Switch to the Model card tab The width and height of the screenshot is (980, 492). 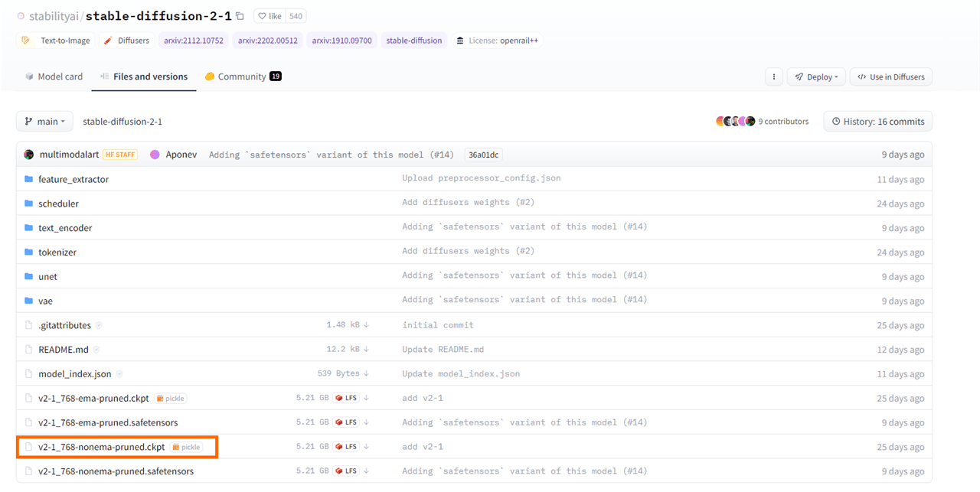pyautogui.click(x=54, y=77)
